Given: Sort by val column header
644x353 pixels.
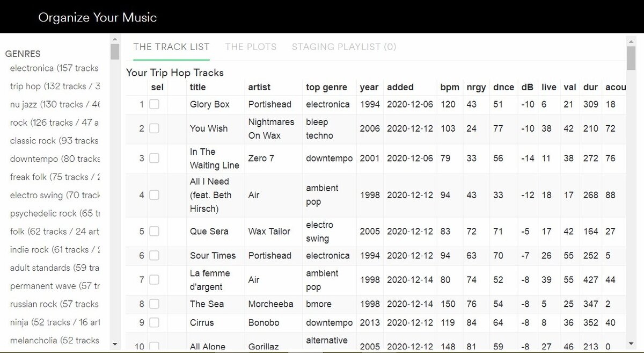Looking at the screenshot, I should coord(570,87).
